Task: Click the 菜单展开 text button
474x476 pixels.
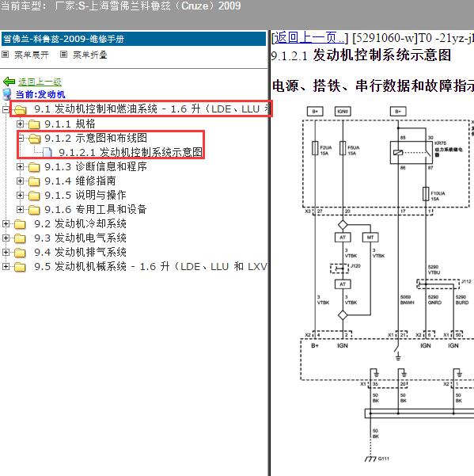Action: [31, 55]
